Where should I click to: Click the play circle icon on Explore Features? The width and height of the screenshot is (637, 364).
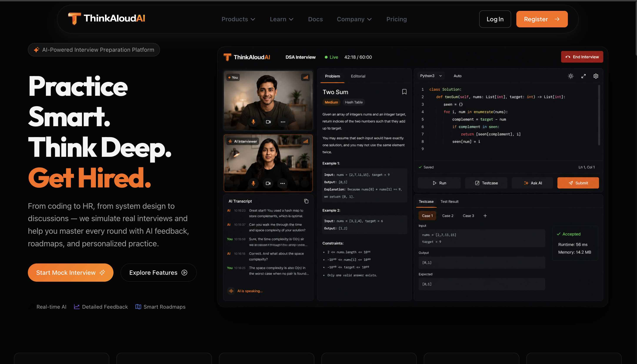coord(184,273)
